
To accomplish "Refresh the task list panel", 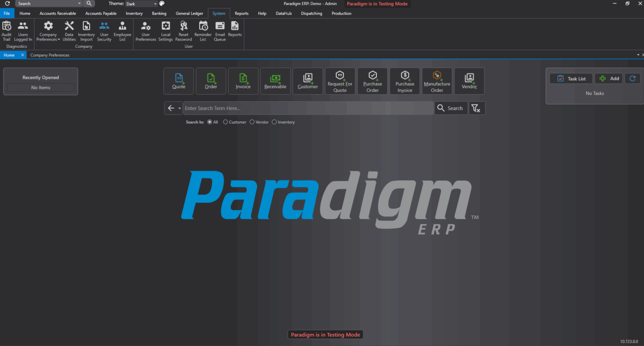I will point(632,79).
